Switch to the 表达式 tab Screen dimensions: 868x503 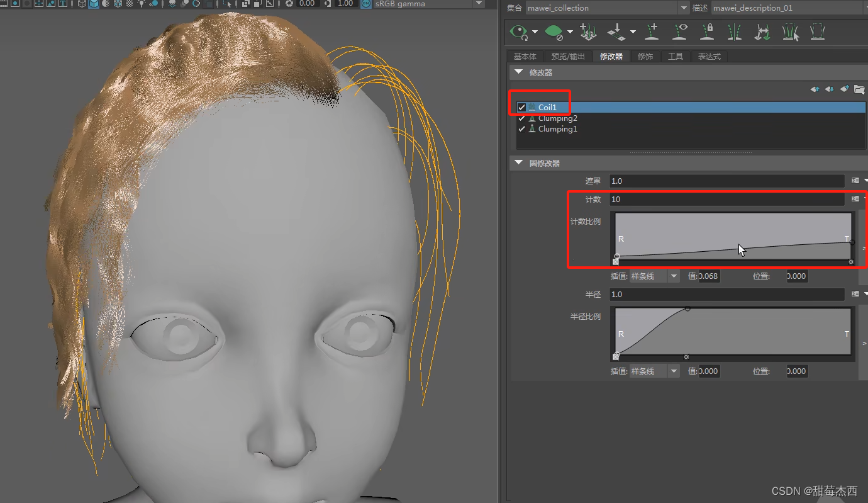[709, 56]
